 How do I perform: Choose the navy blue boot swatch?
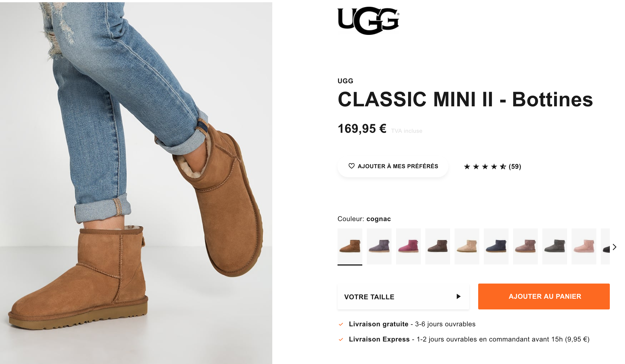(x=496, y=246)
